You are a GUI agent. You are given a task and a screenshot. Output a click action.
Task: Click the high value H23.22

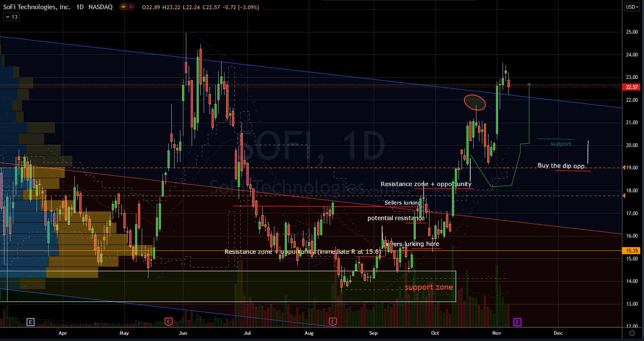171,7
